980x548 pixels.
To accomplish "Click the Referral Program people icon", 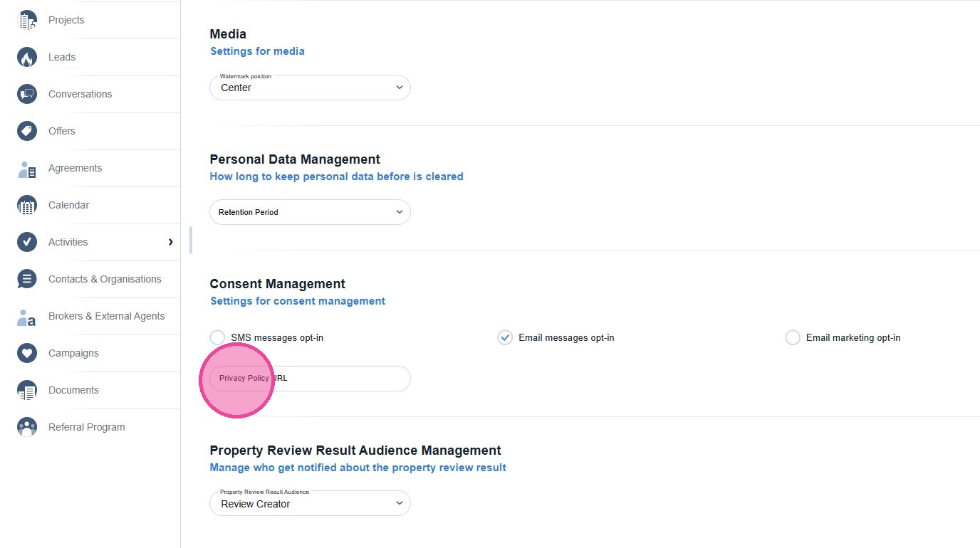I will 27,427.
